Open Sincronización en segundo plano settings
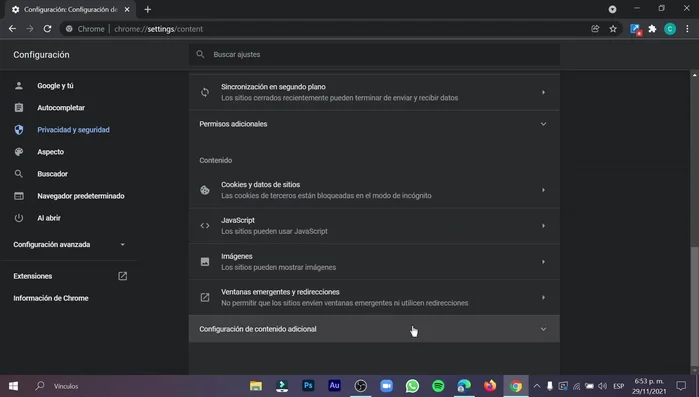Image resolution: width=699 pixels, height=397 pixels. click(374, 92)
